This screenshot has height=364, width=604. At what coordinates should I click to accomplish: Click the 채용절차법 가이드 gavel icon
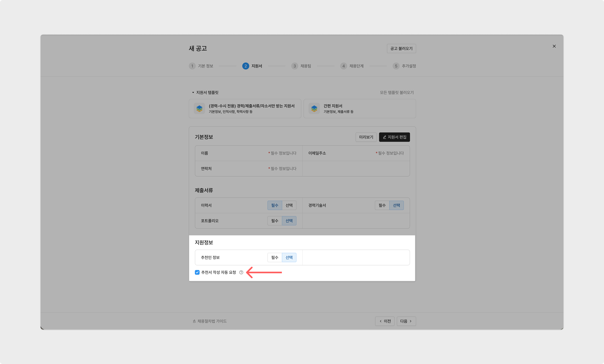point(194,321)
